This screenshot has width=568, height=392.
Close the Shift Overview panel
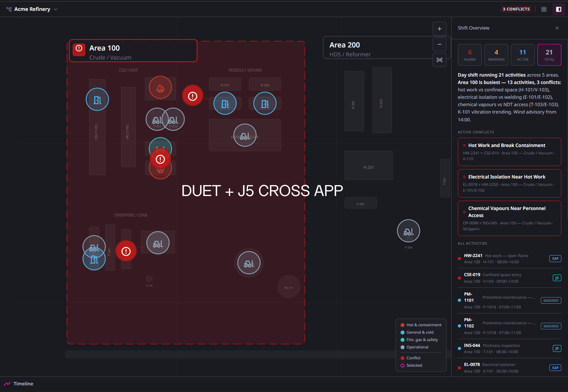557,28
